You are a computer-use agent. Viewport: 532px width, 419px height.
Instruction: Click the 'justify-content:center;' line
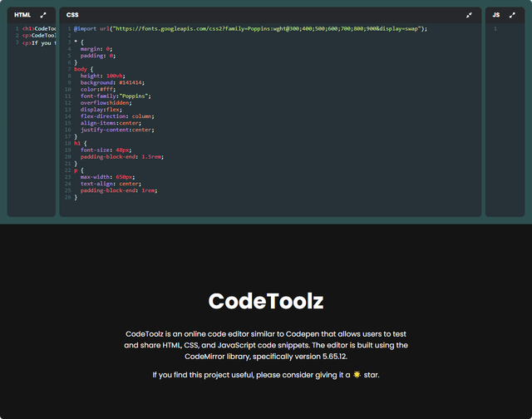coord(117,130)
